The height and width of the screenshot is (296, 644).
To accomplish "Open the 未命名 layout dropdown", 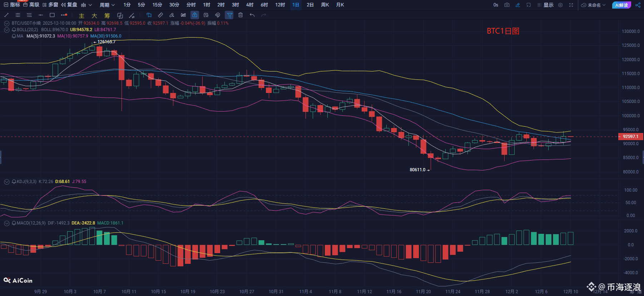I will [x=593, y=5].
